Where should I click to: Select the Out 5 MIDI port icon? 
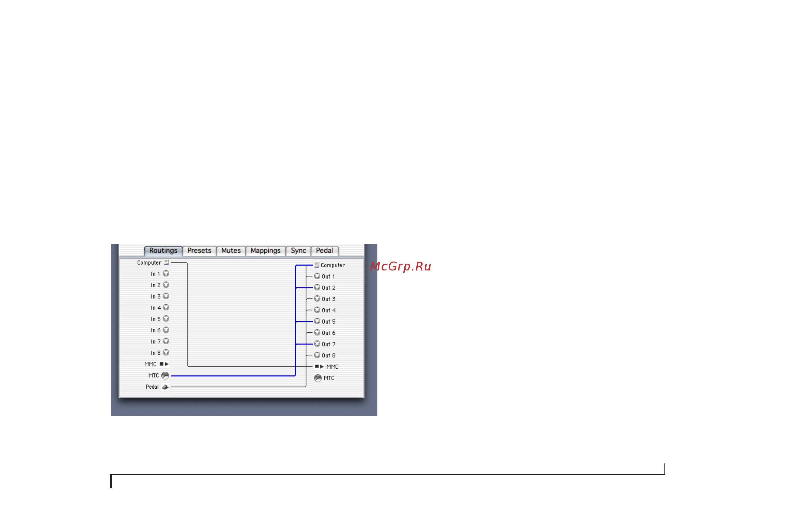click(317, 321)
